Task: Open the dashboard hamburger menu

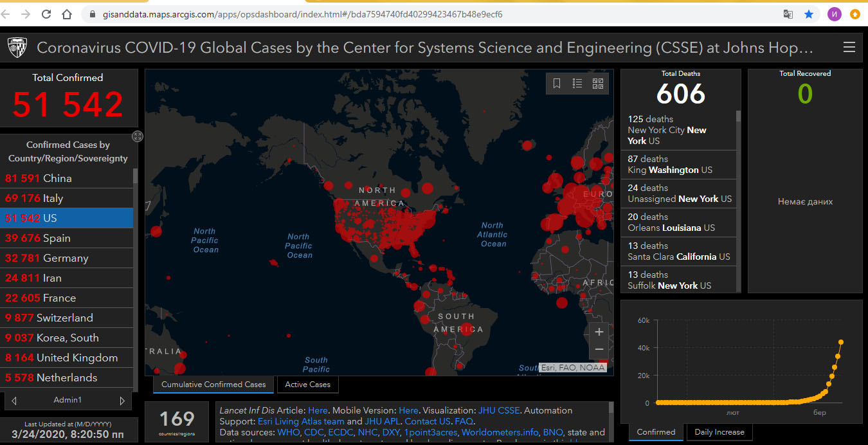Action: point(849,48)
